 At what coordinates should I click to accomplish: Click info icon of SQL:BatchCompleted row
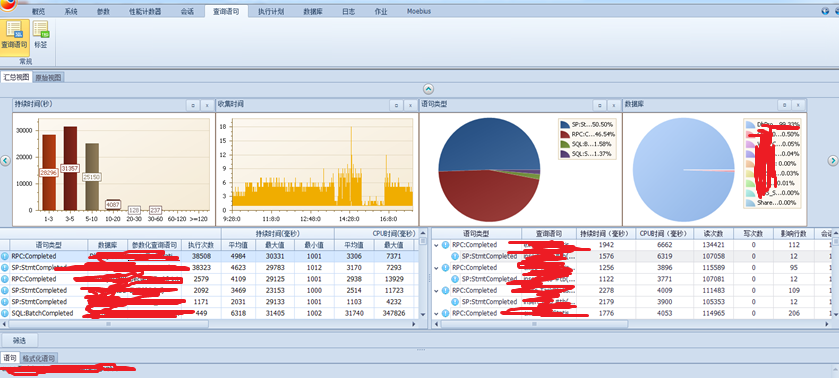(x=5, y=313)
